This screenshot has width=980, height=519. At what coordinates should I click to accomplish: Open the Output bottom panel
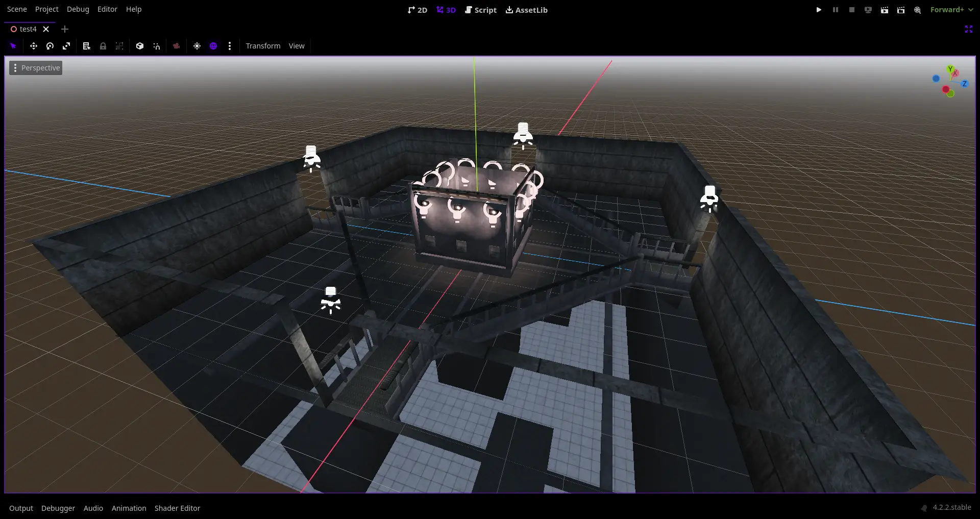tap(21, 508)
